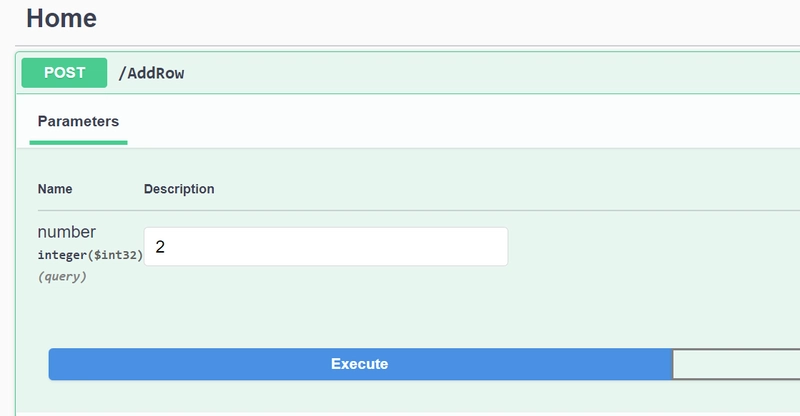Image resolution: width=800 pixels, height=416 pixels.
Task: Click blank area right of Home heading
Action: click(449, 18)
